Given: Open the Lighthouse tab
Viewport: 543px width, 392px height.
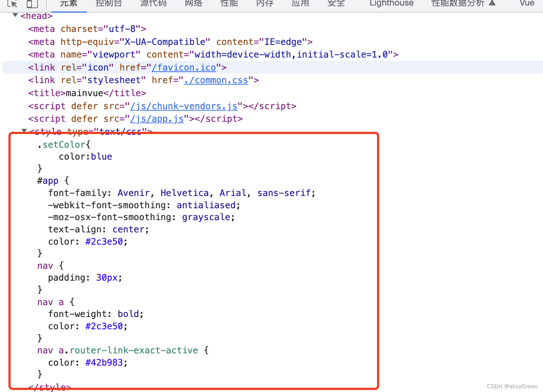Looking at the screenshot, I should click(391, 3).
